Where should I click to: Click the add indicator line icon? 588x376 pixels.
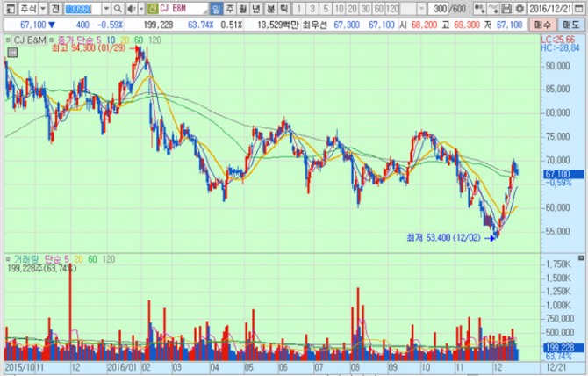point(493,9)
